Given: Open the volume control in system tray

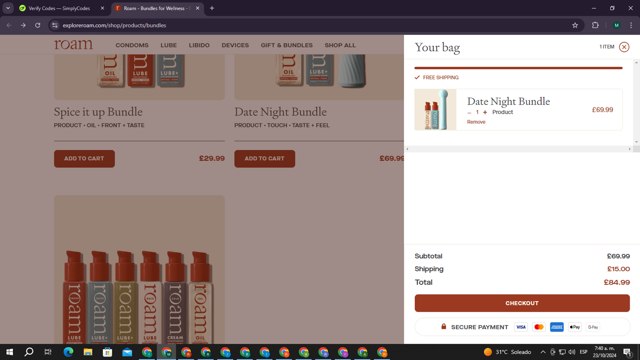Looking at the screenshot, I should coord(572,352).
